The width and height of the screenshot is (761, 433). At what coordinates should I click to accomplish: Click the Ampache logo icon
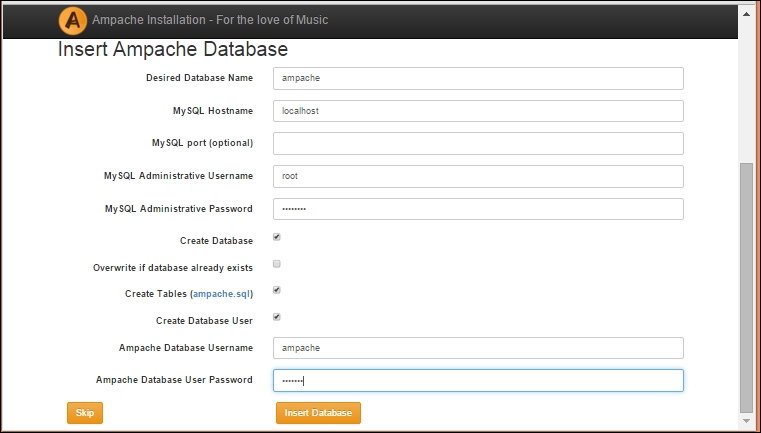tap(72, 19)
